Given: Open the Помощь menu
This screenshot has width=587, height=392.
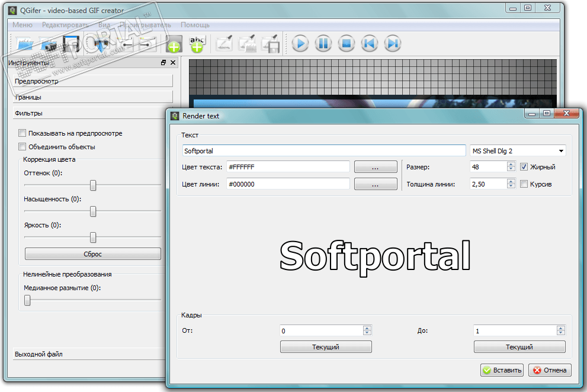Looking at the screenshot, I should (195, 25).
